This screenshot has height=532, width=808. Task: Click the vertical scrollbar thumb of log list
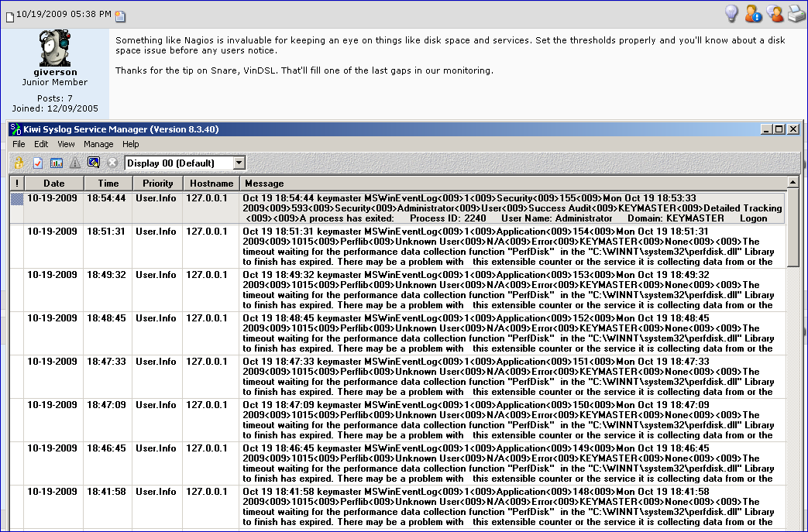click(x=793, y=228)
